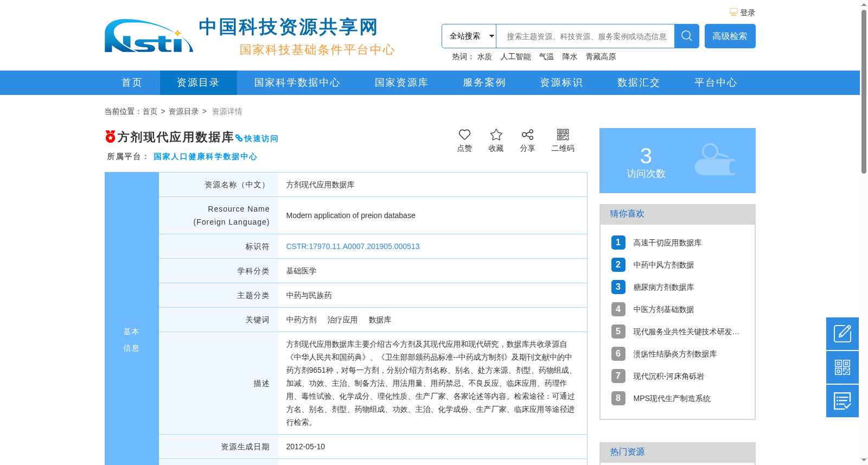The height and width of the screenshot is (465, 868).
Task: Open the 平台中心 navigation tab
Action: coord(716,82)
